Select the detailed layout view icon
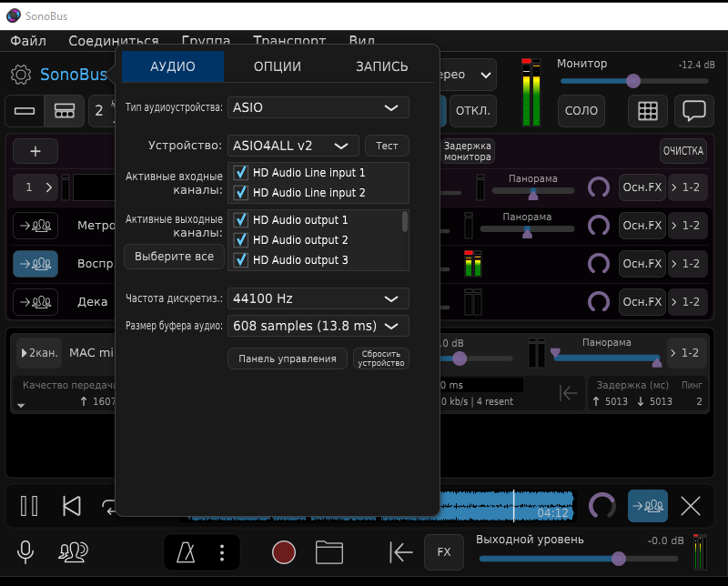Viewport: 728px width, 586px height. (64, 110)
